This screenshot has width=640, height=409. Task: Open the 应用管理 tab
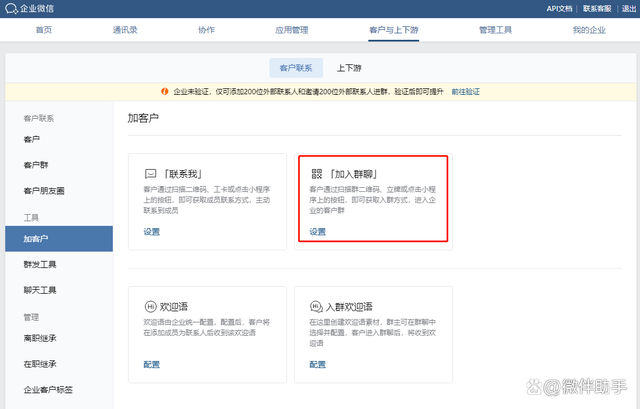pyautogui.click(x=291, y=30)
